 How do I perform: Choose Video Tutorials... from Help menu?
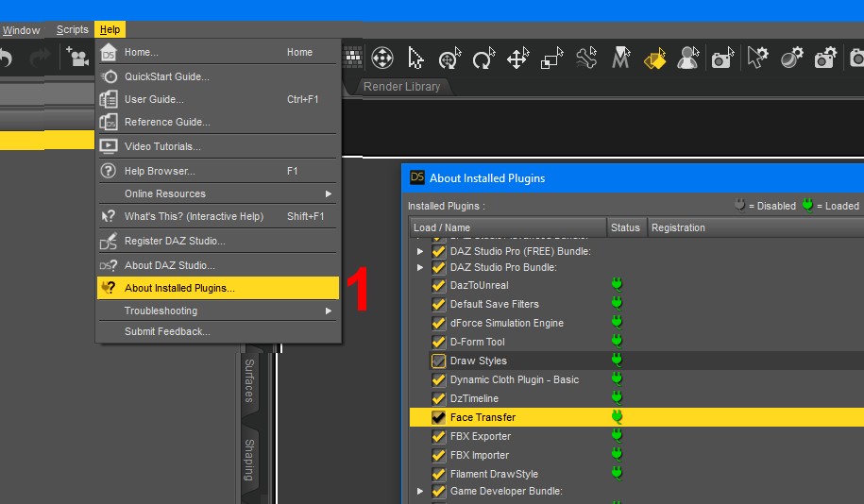tap(218, 146)
